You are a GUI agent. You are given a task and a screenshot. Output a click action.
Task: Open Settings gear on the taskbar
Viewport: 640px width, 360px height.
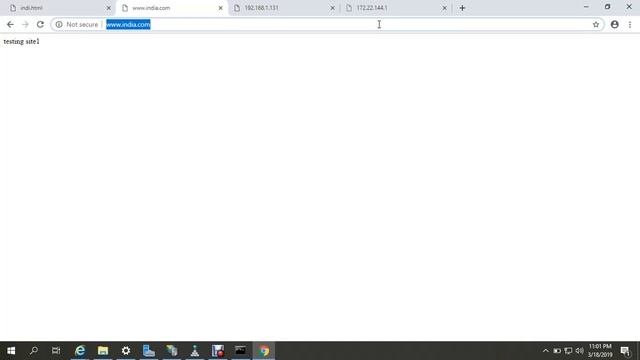tap(126, 351)
